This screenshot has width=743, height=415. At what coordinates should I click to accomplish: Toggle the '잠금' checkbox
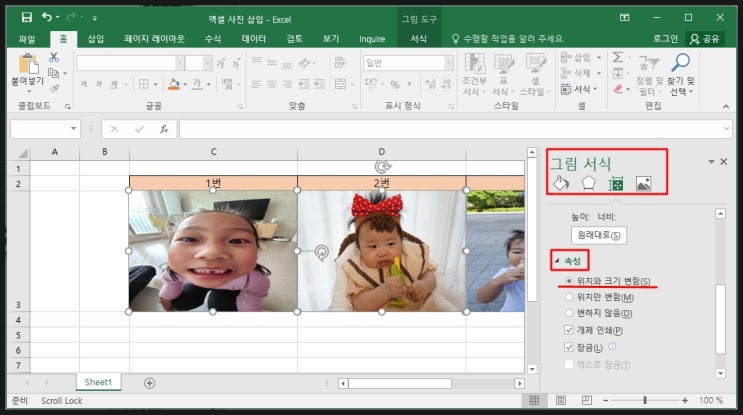point(569,347)
